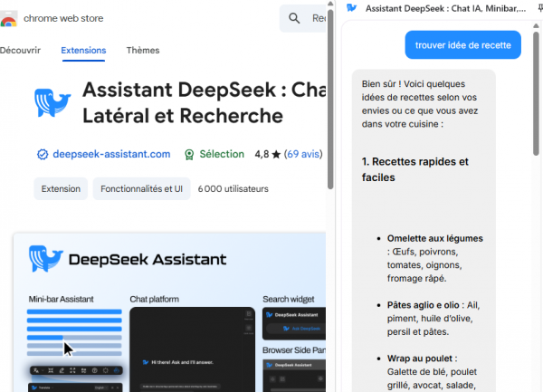Open the DeepSeek Assistant promotional screenshot
Image resolution: width=543 pixels, height=392 pixels.
(169, 312)
